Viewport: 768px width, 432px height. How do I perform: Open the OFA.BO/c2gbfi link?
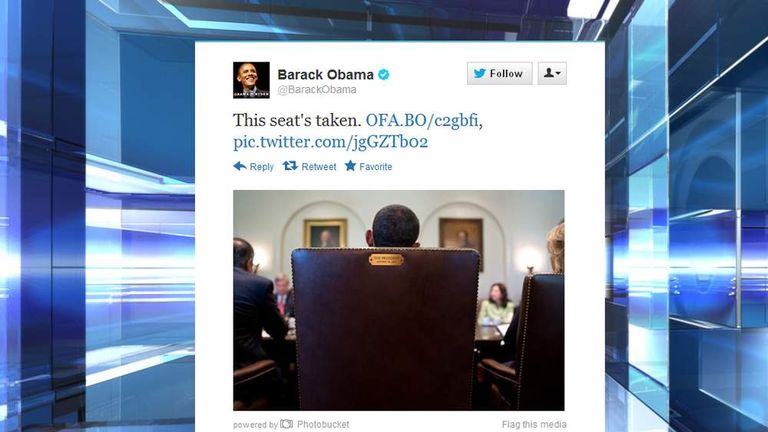click(422, 120)
